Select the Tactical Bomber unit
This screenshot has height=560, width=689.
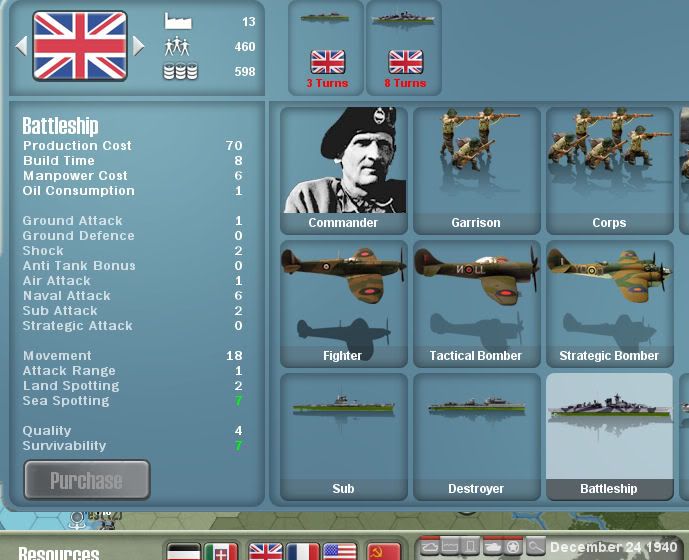click(476, 303)
